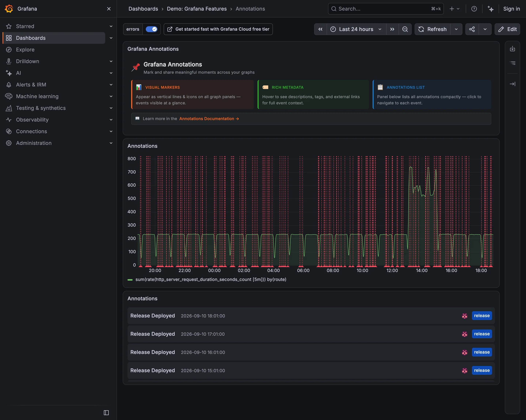Click the share dashboard icon
This screenshot has width=526, height=420.
point(472,29)
